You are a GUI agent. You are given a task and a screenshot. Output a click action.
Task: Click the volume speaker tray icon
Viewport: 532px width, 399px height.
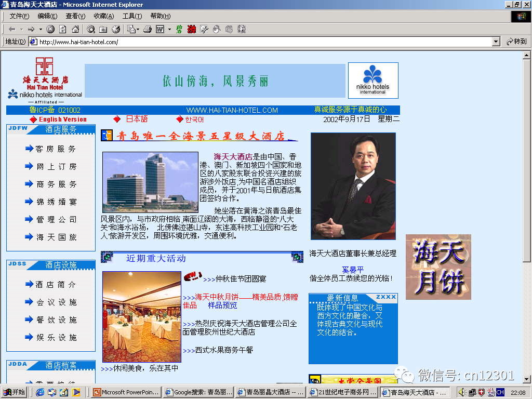[462, 392]
